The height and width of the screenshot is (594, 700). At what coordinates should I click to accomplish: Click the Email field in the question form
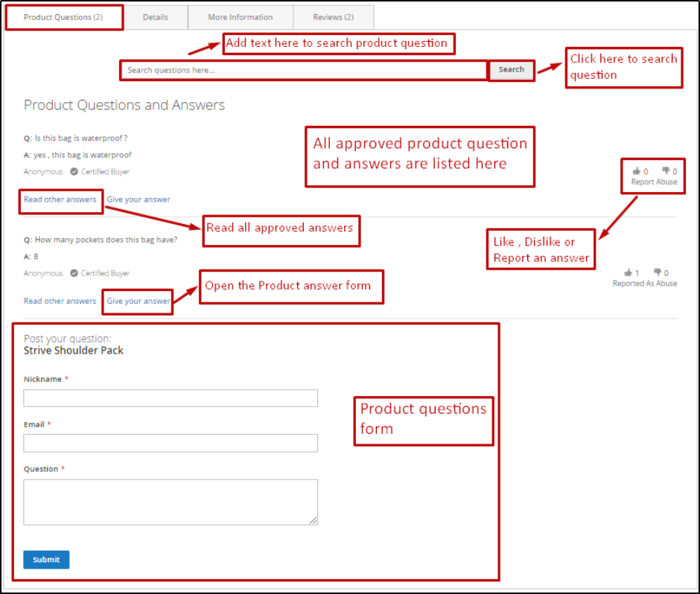(171, 443)
